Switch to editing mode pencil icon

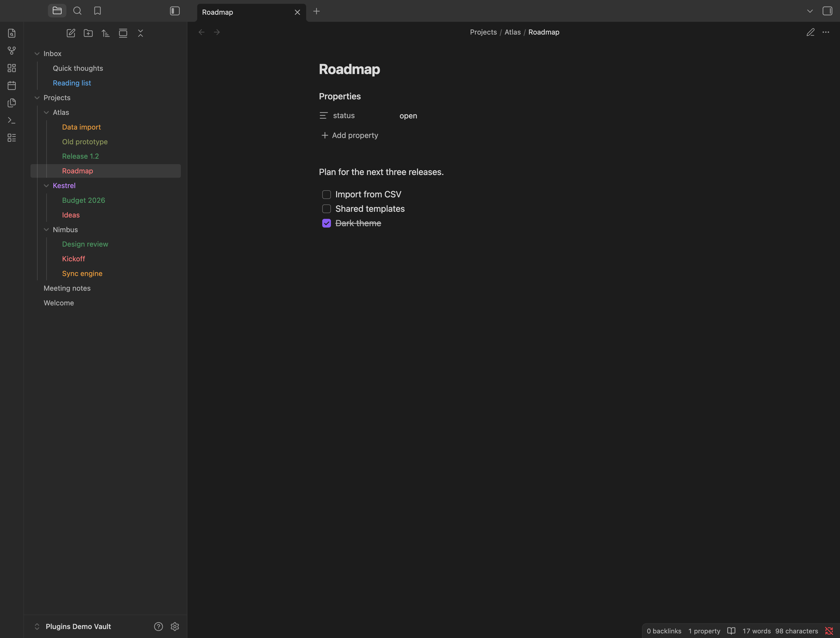810,32
